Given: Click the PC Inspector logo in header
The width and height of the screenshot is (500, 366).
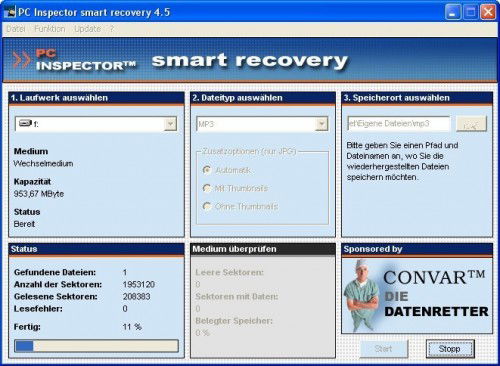Looking at the screenshot, I should (75, 60).
